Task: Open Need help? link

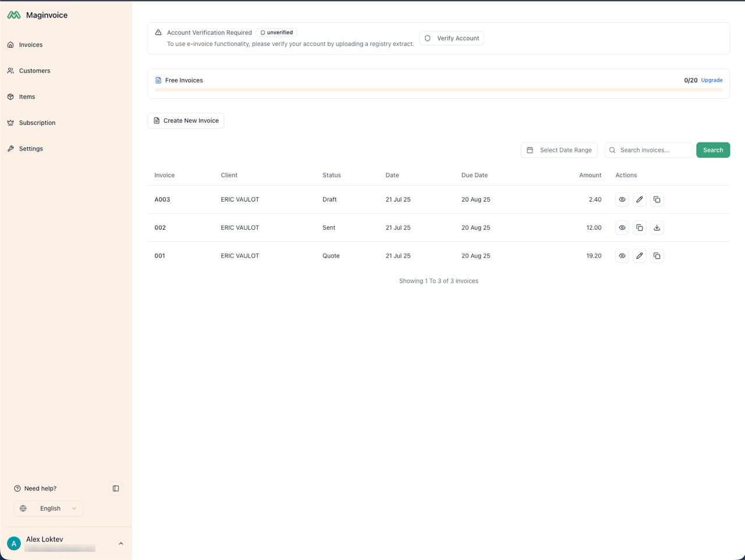Action: [40, 488]
